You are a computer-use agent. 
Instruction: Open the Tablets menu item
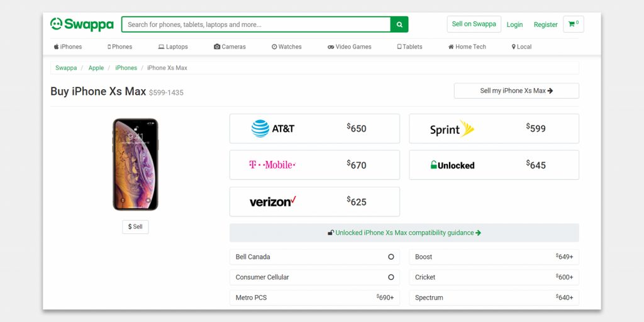coord(409,47)
